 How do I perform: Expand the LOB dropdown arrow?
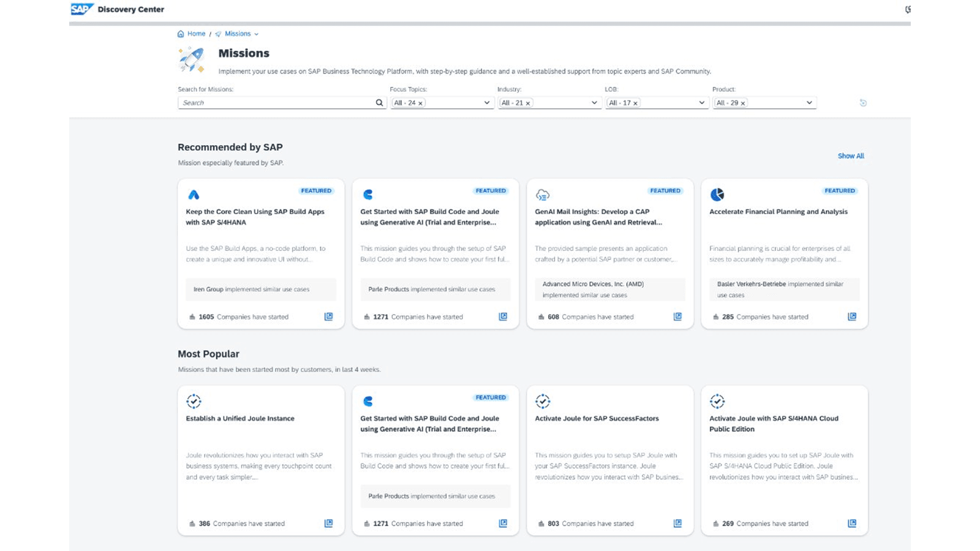tap(702, 103)
